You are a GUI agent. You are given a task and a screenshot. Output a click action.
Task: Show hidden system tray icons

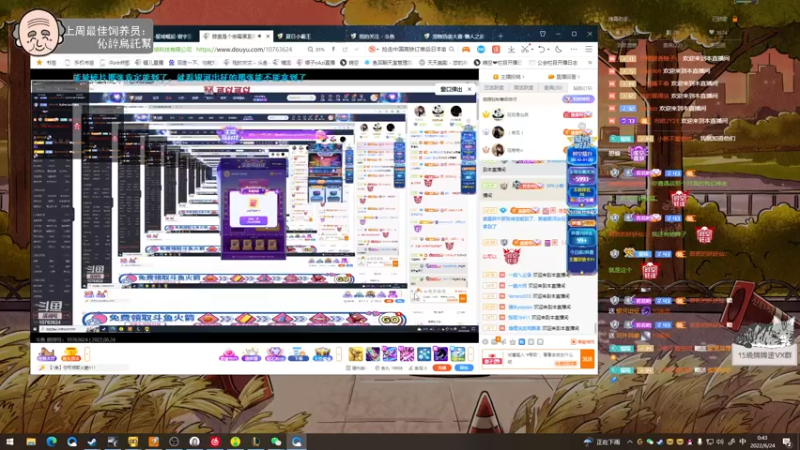pos(630,442)
